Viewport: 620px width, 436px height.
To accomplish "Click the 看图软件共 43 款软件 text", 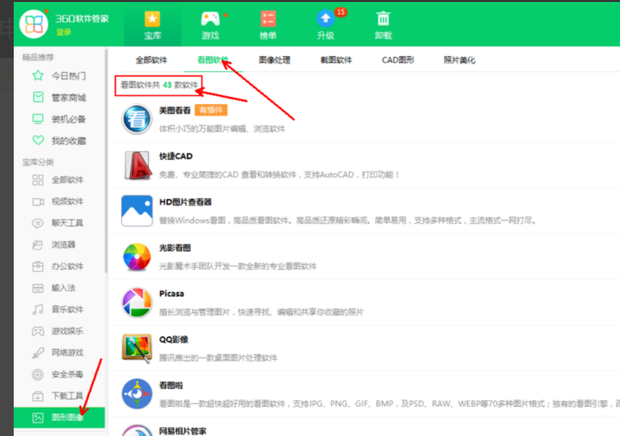I will point(159,85).
